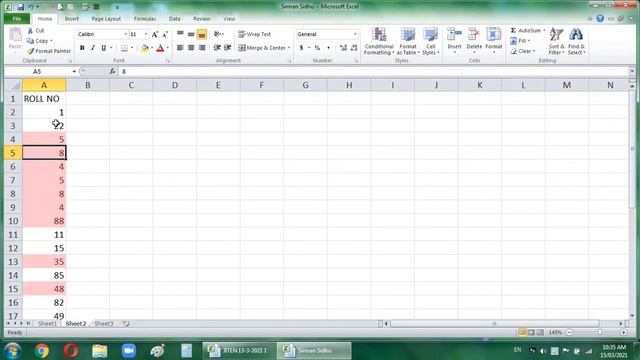Toggle the highlighted Bottom Align button
The height and width of the screenshot is (360, 640).
(202, 34)
